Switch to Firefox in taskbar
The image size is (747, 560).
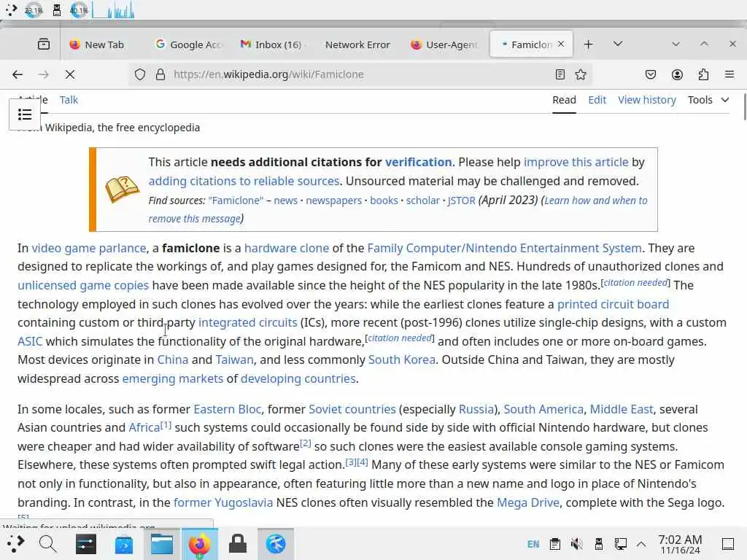pos(200,544)
